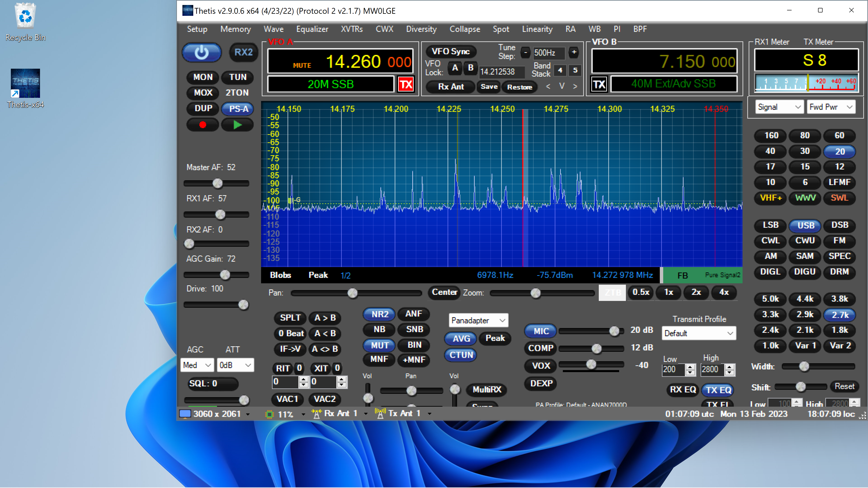Expand the Rx Ant 1 dropdown arrow

tap(366, 414)
